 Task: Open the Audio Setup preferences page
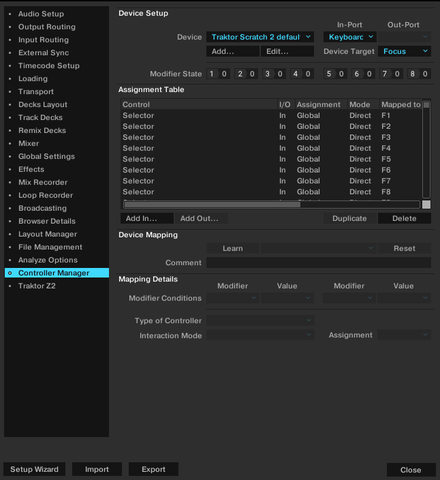point(41,14)
